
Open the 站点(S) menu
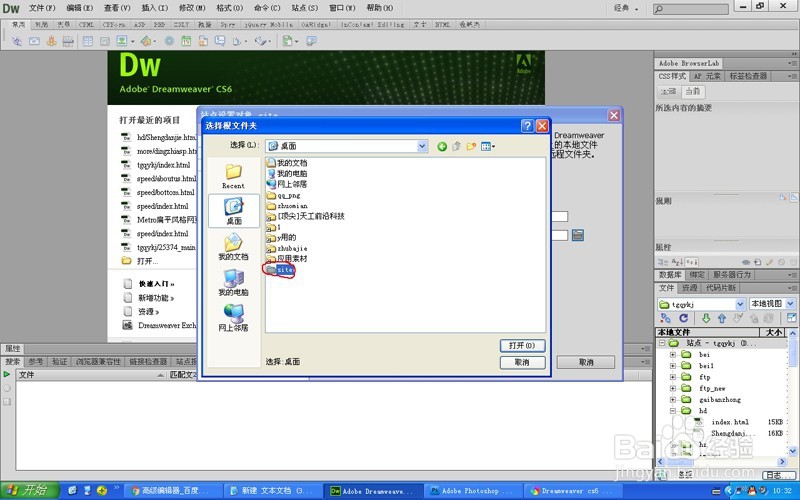[305, 8]
